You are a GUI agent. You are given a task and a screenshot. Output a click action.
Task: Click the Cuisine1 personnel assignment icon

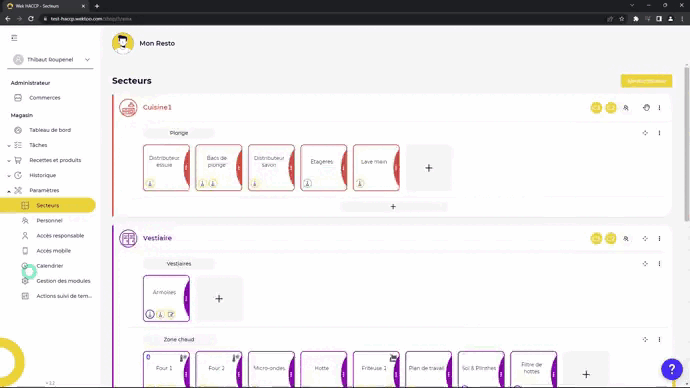coord(626,108)
